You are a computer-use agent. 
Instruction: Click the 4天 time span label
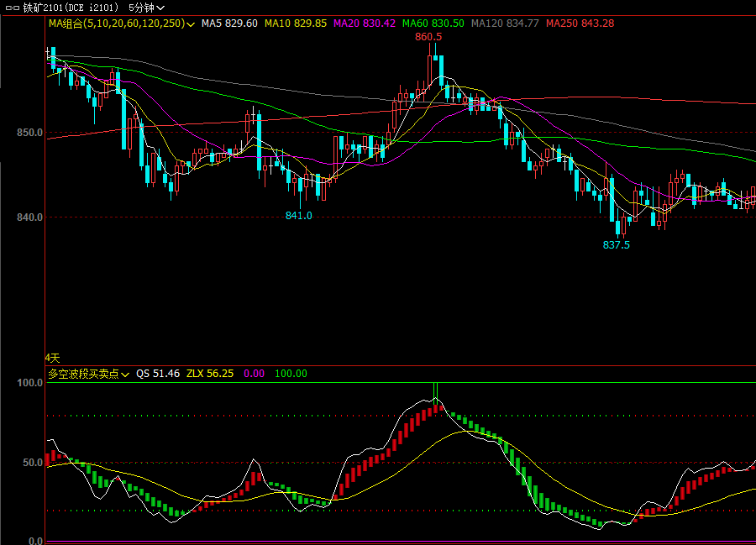53,358
